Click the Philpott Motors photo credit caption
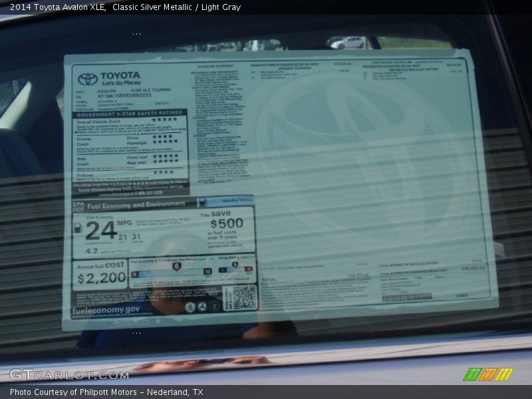532x399 pixels. pyautogui.click(x=106, y=392)
